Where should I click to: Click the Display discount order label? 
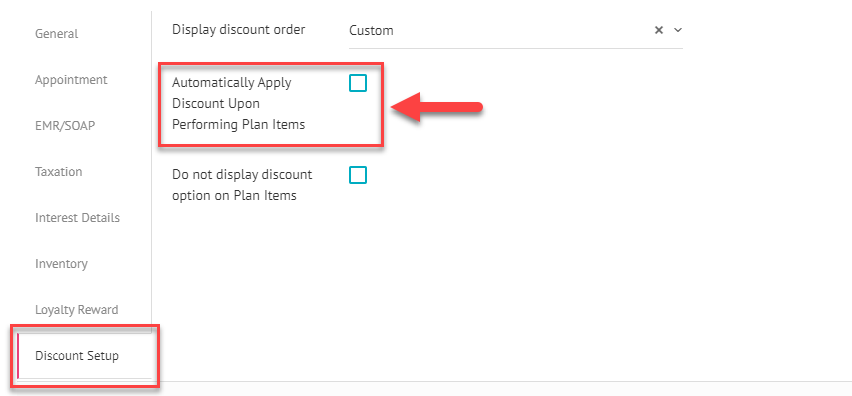click(x=239, y=29)
